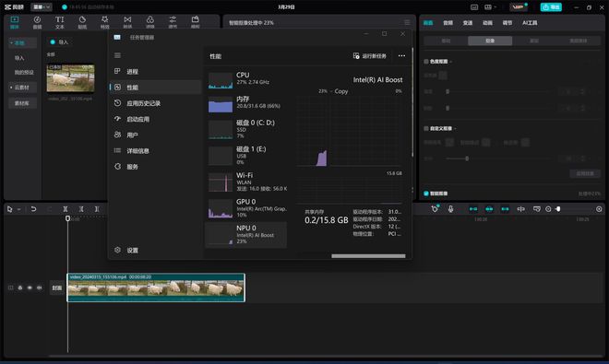This screenshot has width=609, height=364.
Task: Click the undo arrow in the timeline toolbar
Action: click(x=34, y=209)
